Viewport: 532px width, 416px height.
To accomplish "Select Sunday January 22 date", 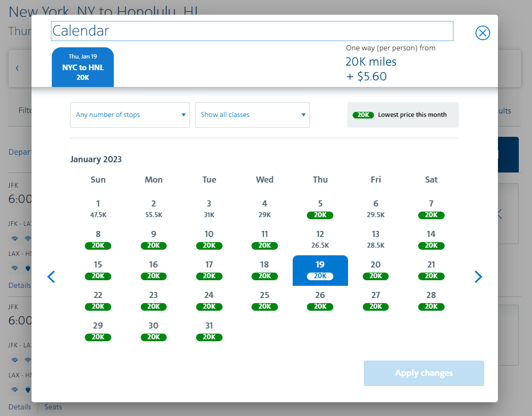I will pos(98,301).
